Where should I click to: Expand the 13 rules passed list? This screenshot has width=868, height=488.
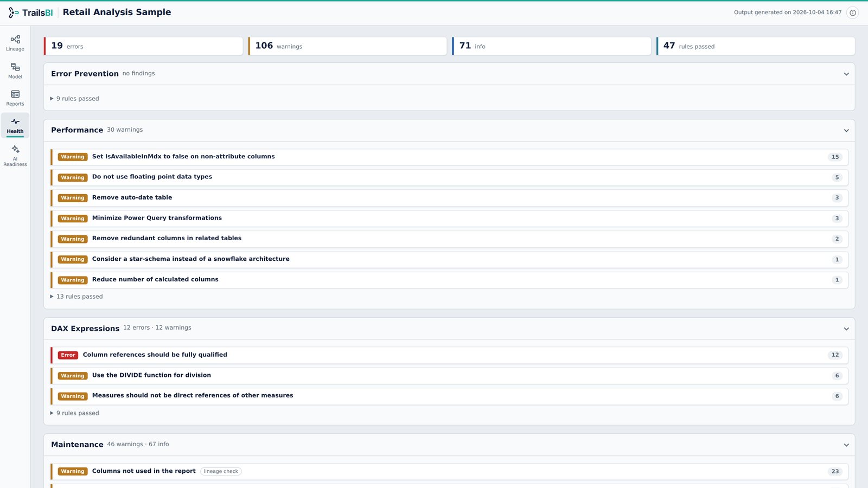(x=76, y=297)
